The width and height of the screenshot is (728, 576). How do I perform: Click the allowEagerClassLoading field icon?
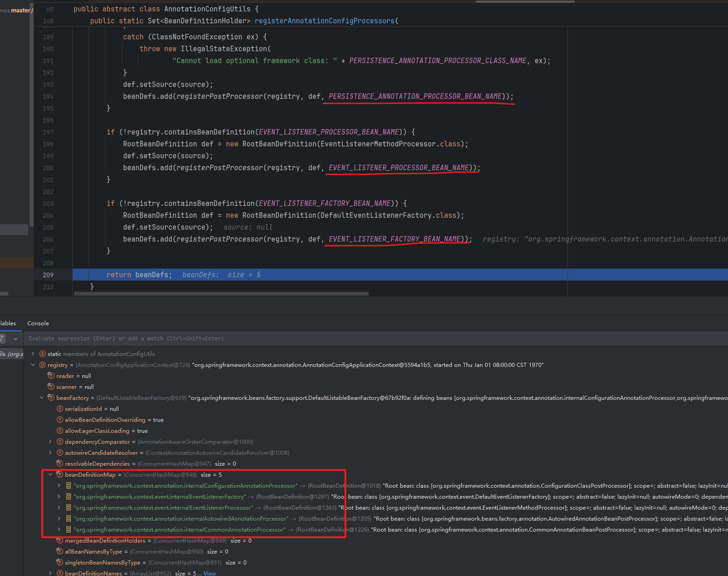[60, 431]
